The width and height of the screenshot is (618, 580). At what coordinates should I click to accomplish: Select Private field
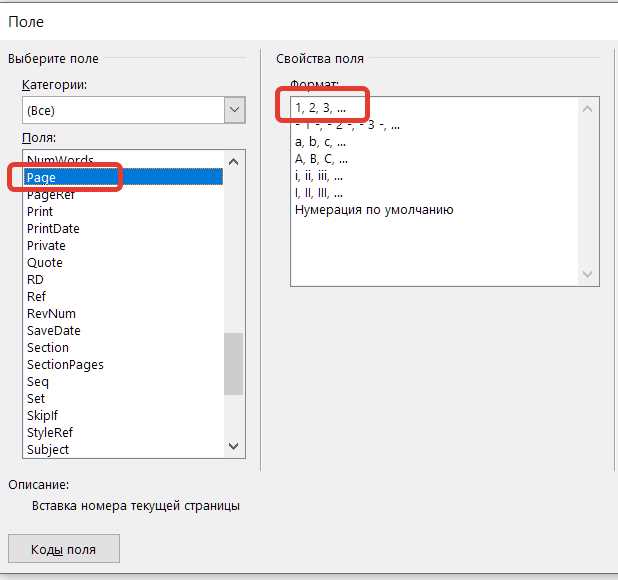point(123,245)
